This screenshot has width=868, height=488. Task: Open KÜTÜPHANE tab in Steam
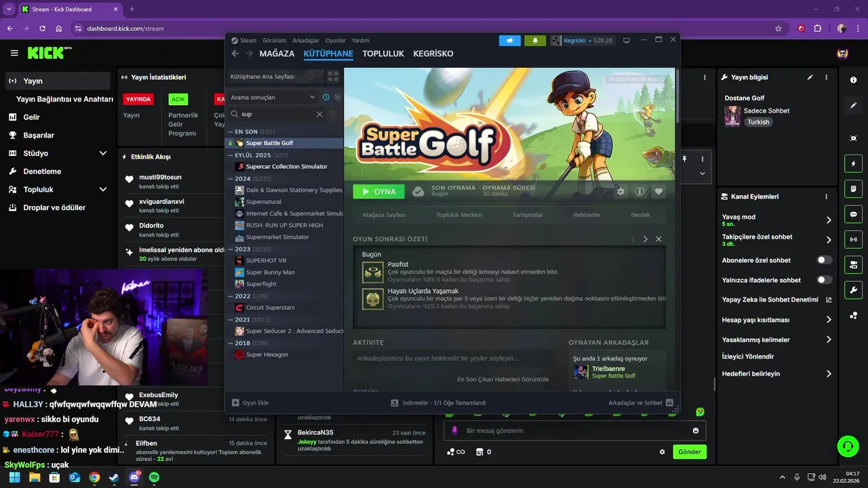328,54
